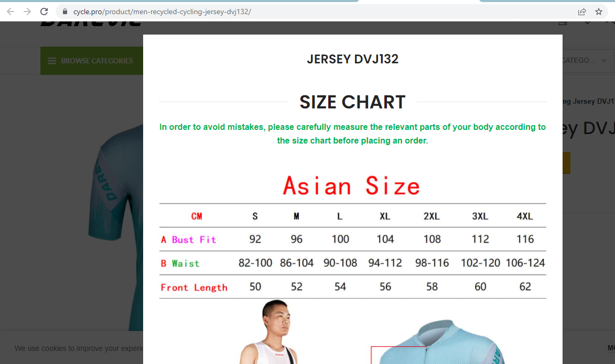Click waist range '102-120'
Screen dimensions: 615x364
coord(480,263)
